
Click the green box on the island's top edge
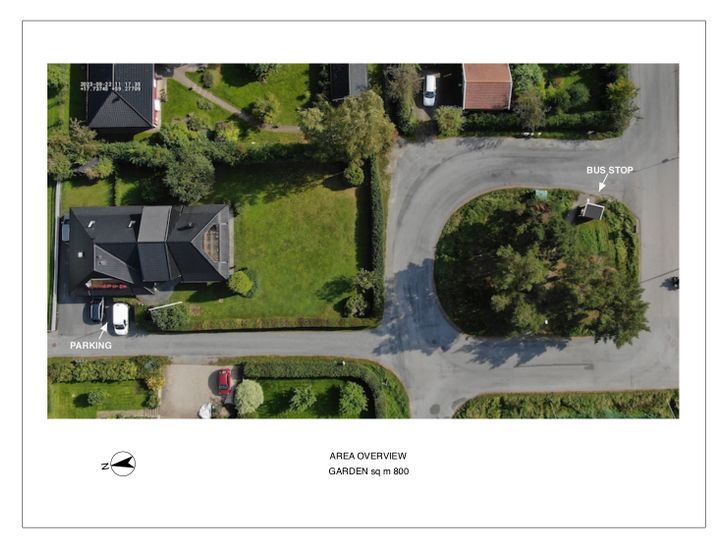pyautogui.click(x=541, y=195)
